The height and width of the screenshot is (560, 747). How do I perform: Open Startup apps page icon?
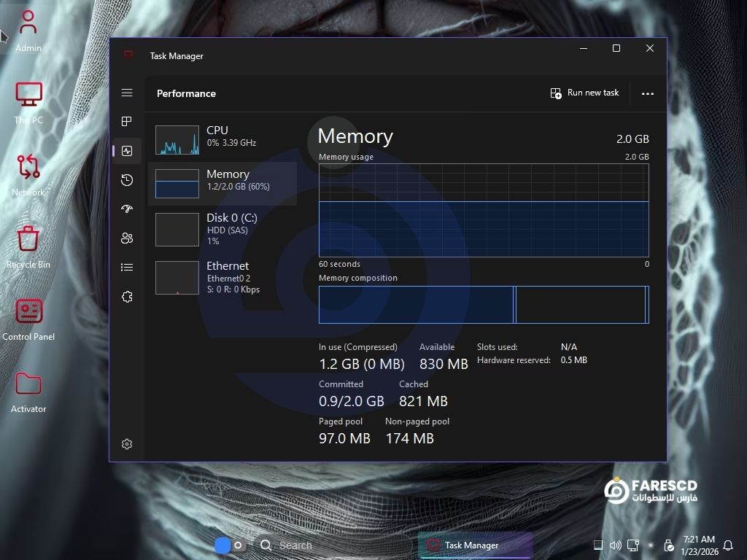click(x=127, y=209)
